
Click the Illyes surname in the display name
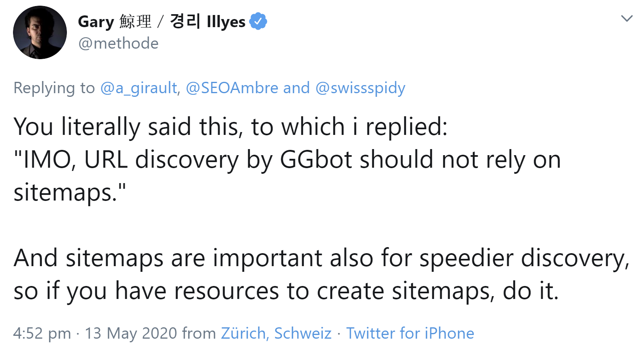[226, 22]
